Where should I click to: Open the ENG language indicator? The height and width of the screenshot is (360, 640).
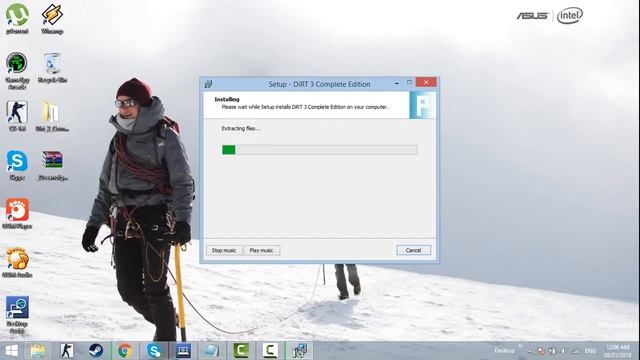[590, 351]
